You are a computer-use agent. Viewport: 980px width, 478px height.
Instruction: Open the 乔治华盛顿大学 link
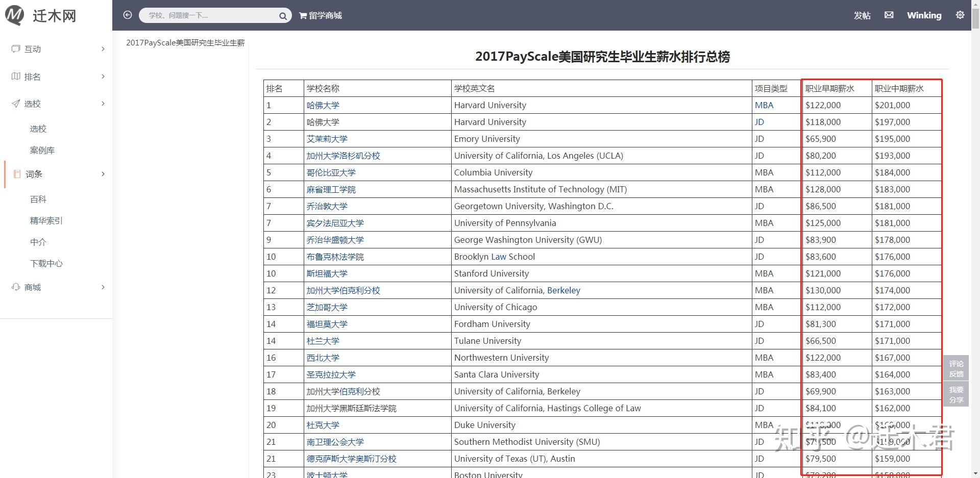pos(335,240)
